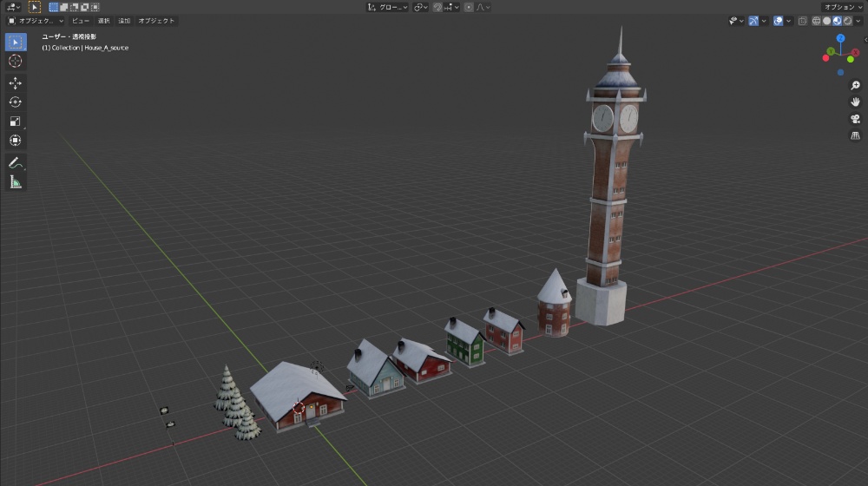Image resolution: width=868 pixels, height=486 pixels.
Task: Toggle snapping magnet icon
Action: click(437, 7)
